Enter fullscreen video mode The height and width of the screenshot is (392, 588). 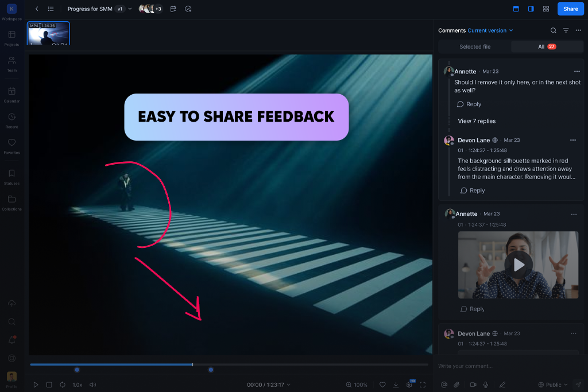pos(423,385)
